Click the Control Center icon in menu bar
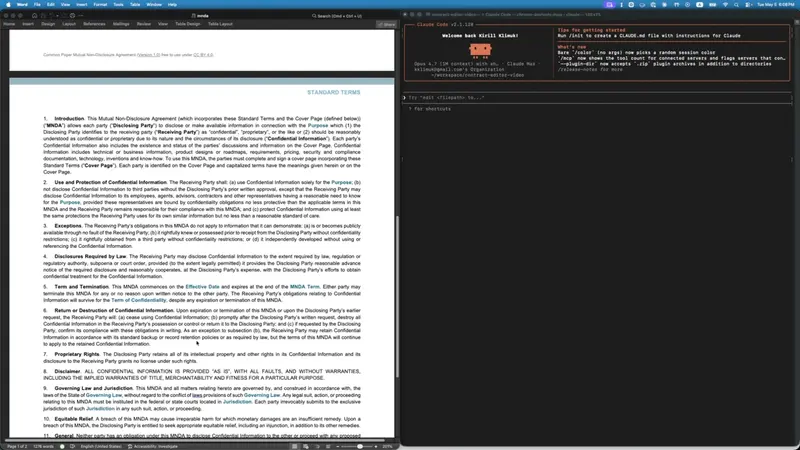The width and height of the screenshot is (800, 450). point(748,5)
